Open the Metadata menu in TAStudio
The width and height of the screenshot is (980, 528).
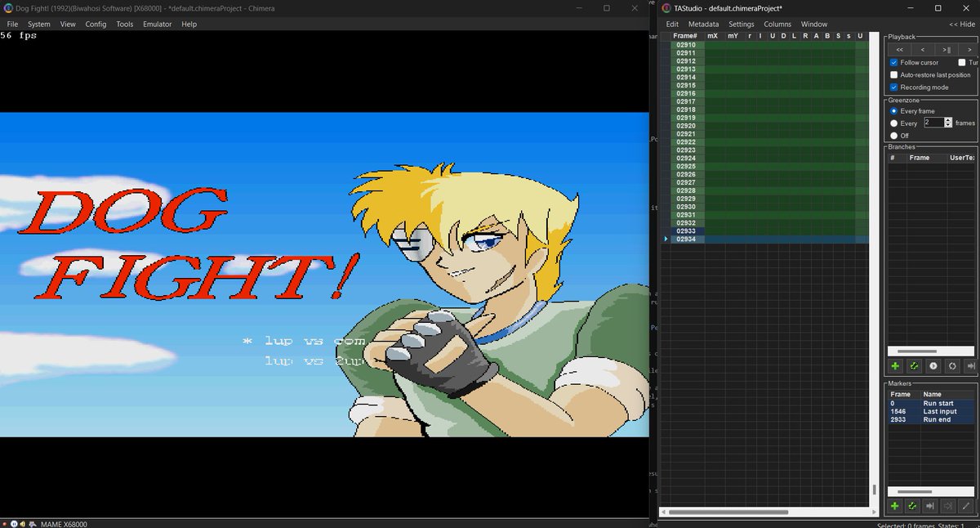pyautogui.click(x=703, y=25)
